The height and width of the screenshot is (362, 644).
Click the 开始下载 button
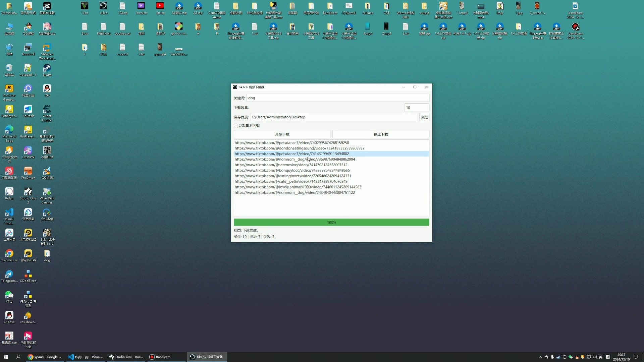(x=282, y=134)
